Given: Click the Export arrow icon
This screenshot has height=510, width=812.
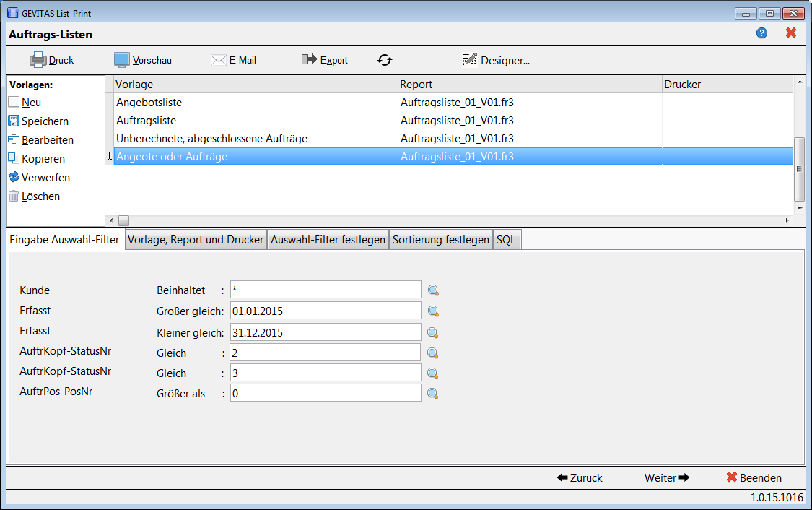Looking at the screenshot, I should click(309, 60).
